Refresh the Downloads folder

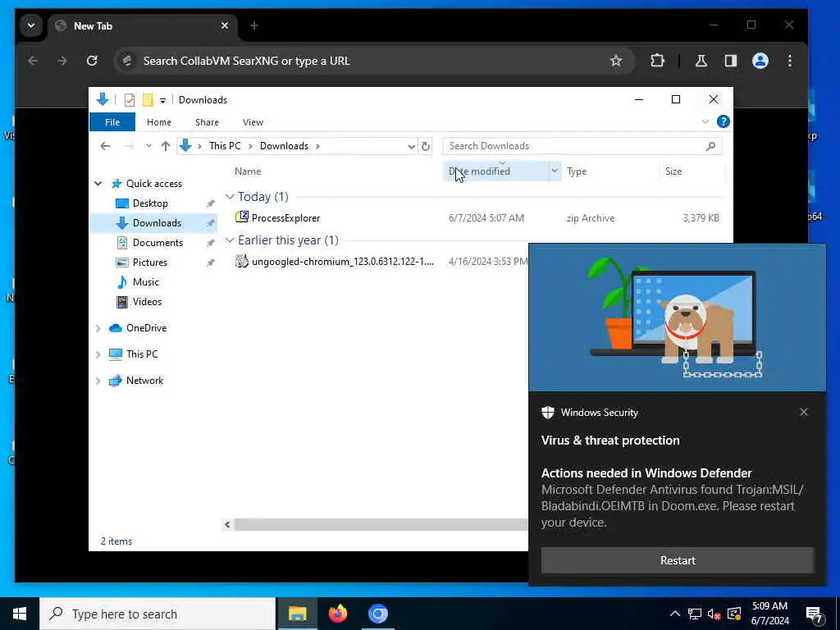click(426, 146)
